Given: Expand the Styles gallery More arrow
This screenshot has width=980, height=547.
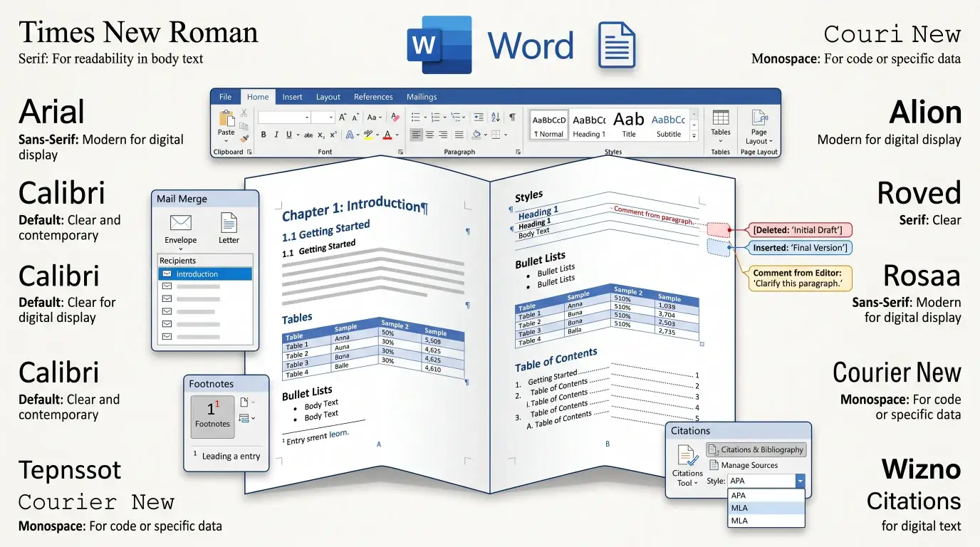Looking at the screenshot, I should pyautogui.click(x=694, y=135).
